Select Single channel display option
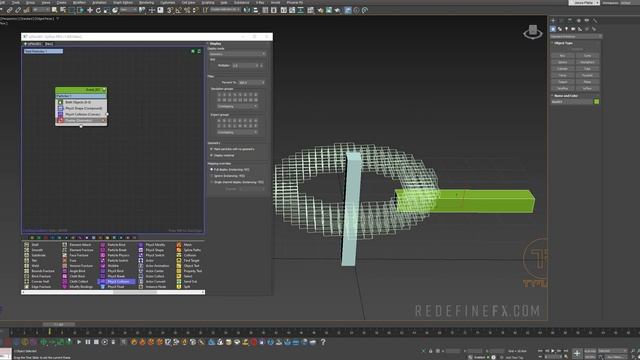This screenshot has width=640, height=360. (x=237, y=182)
